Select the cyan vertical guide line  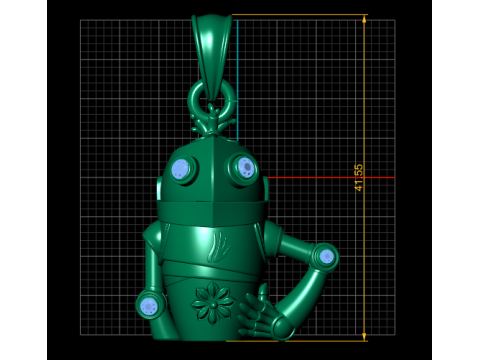(x=237, y=81)
